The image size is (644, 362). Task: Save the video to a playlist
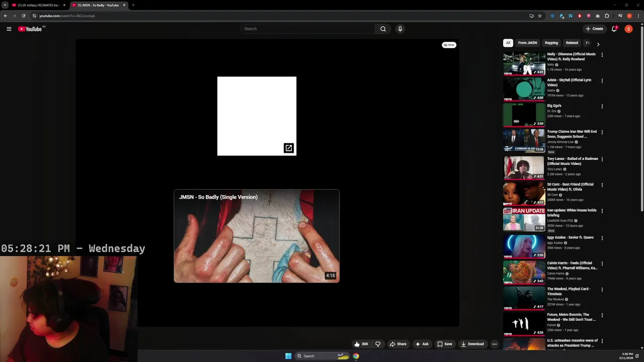point(445,344)
